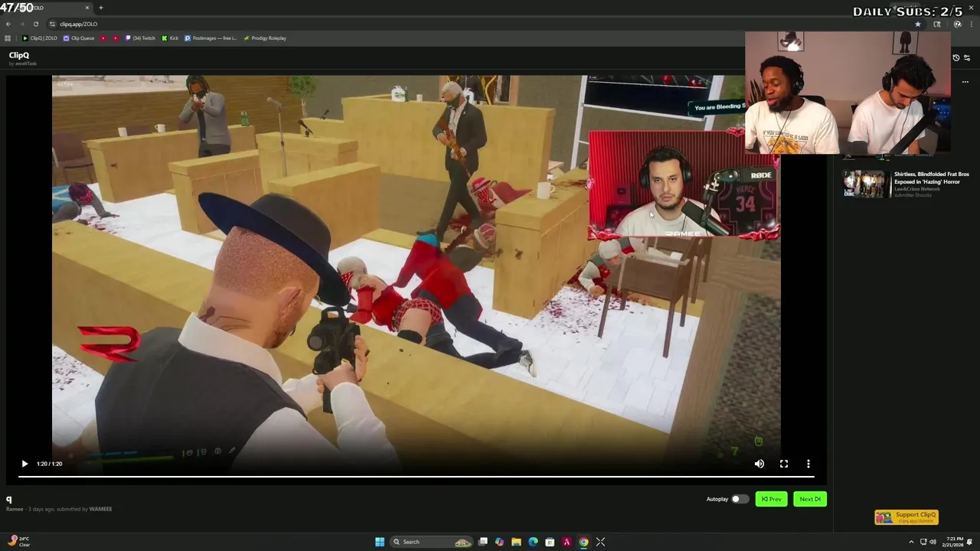
Task: Enter fullscreen on the video player
Action: click(x=784, y=464)
